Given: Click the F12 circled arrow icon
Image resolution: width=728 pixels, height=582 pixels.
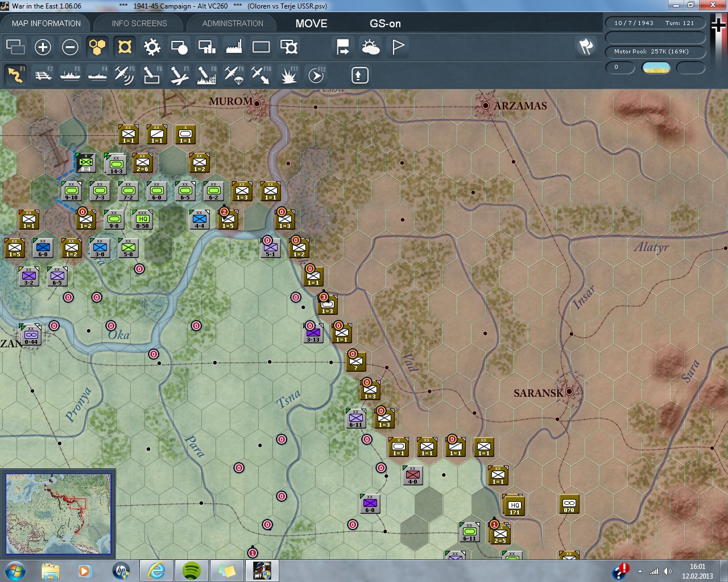Looking at the screenshot, I should pos(316,75).
